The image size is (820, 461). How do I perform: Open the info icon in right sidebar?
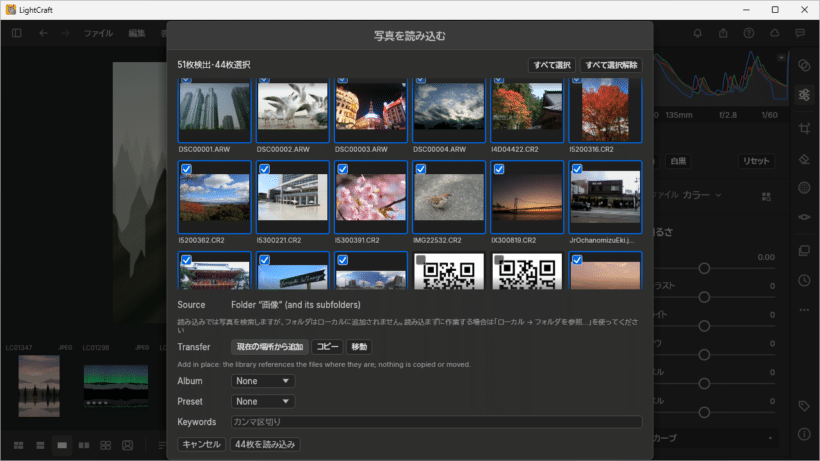(x=804, y=434)
